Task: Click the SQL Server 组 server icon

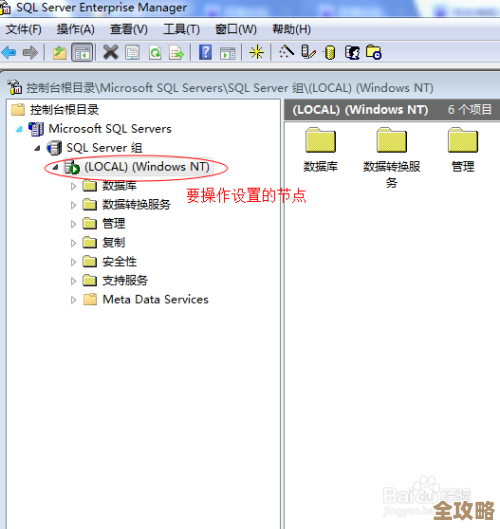Action: [x=54, y=148]
